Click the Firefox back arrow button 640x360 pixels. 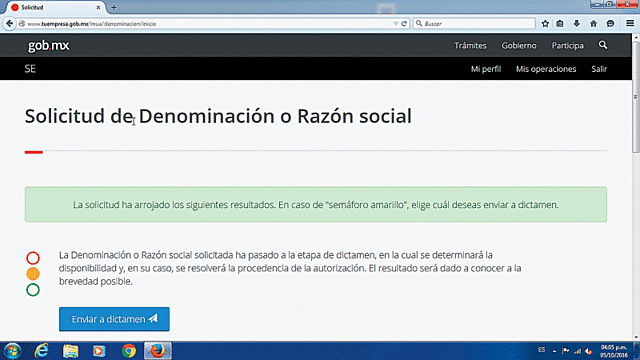[9, 24]
